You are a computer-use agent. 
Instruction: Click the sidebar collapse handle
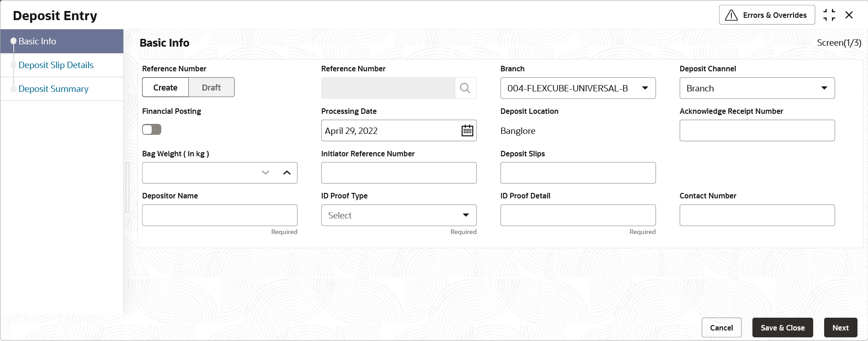127,187
